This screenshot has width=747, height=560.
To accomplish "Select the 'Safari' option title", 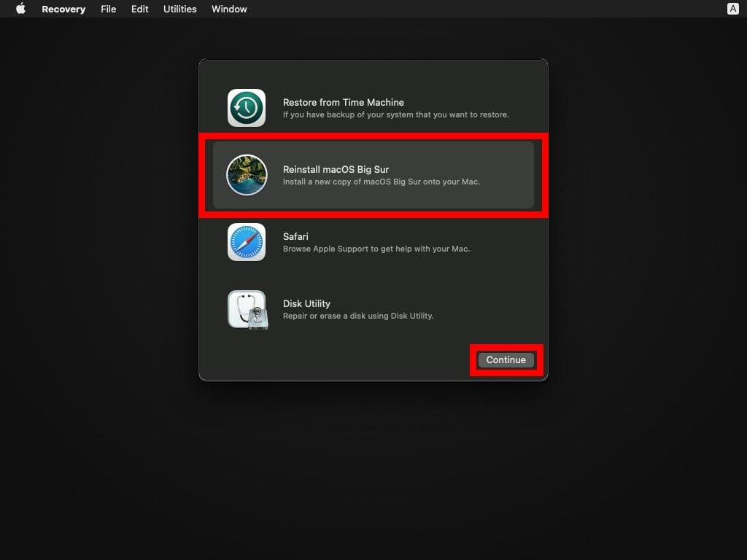I will click(x=295, y=237).
